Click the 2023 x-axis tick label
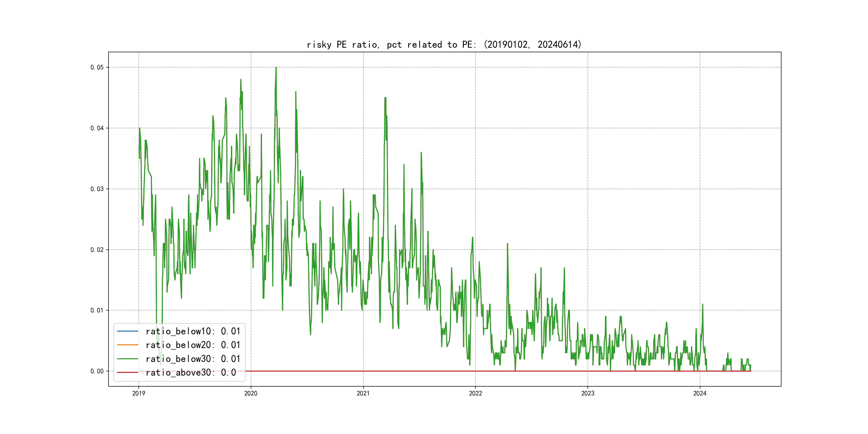The image size is (868, 434). 588,393
